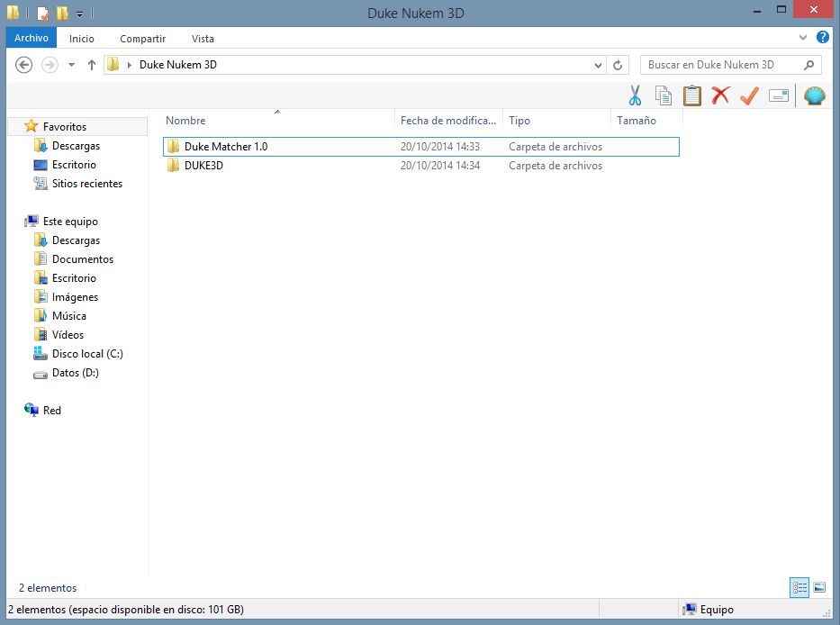Click the Cut scissors toolbar icon
Image resolution: width=840 pixels, height=625 pixels.
pyautogui.click(x=635, y=95)
